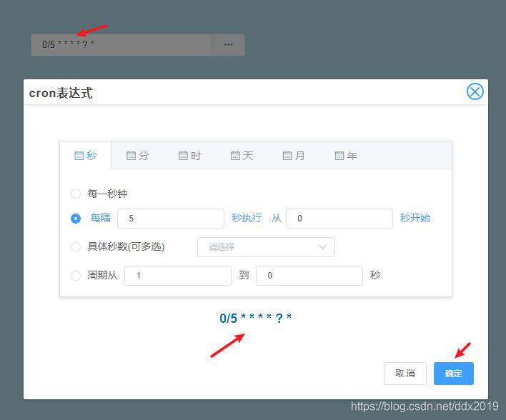Switch to the 天 tab
The width and height of the screenshot is (506, 420).
pos(242,156)
